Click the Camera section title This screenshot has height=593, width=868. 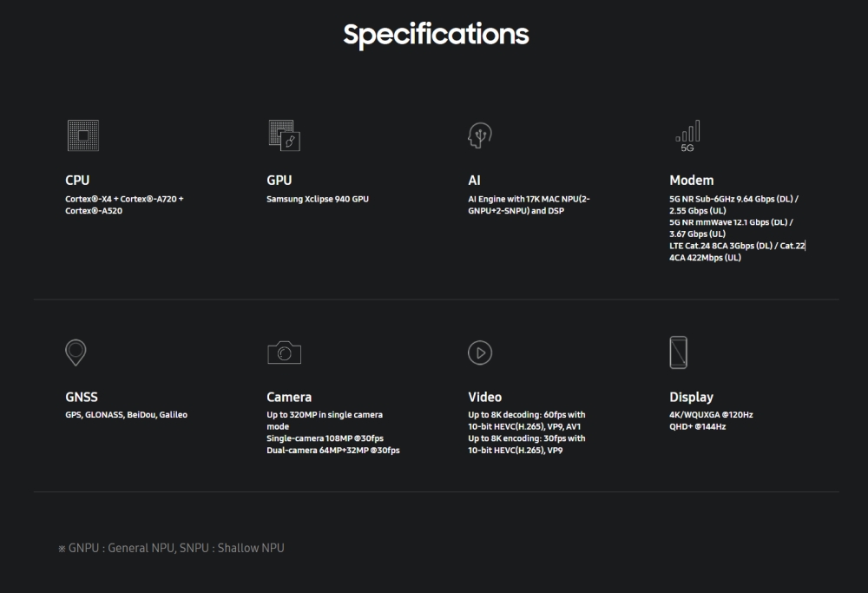point(289,397)
